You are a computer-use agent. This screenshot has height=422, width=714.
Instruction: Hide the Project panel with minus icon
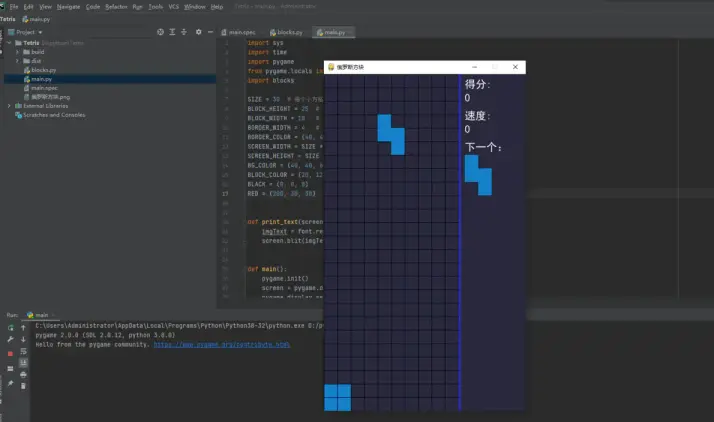210,32
